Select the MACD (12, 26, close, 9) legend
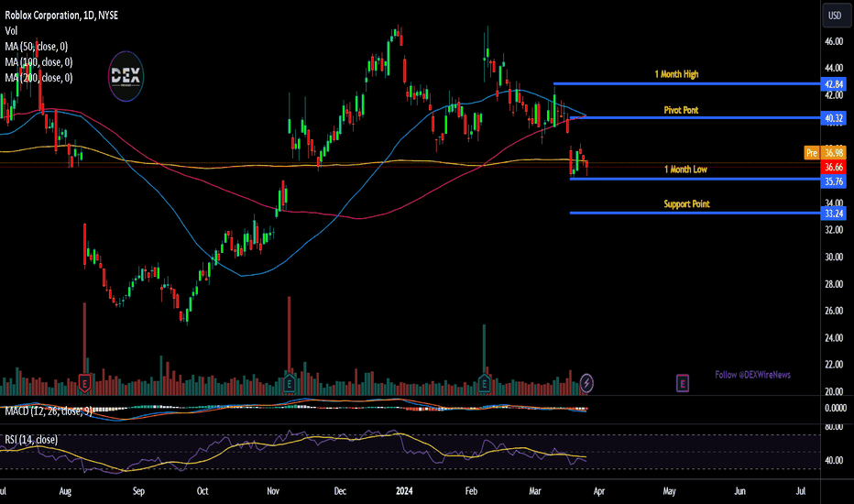Image resolution: width=854 pixels, height=504 pixels. click(x=49, y=411)
